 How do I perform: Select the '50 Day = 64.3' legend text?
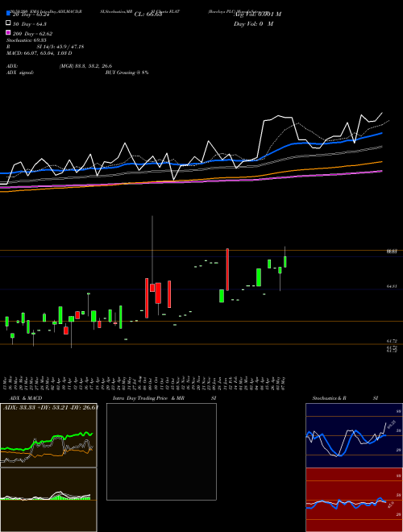tap(30, 24)
